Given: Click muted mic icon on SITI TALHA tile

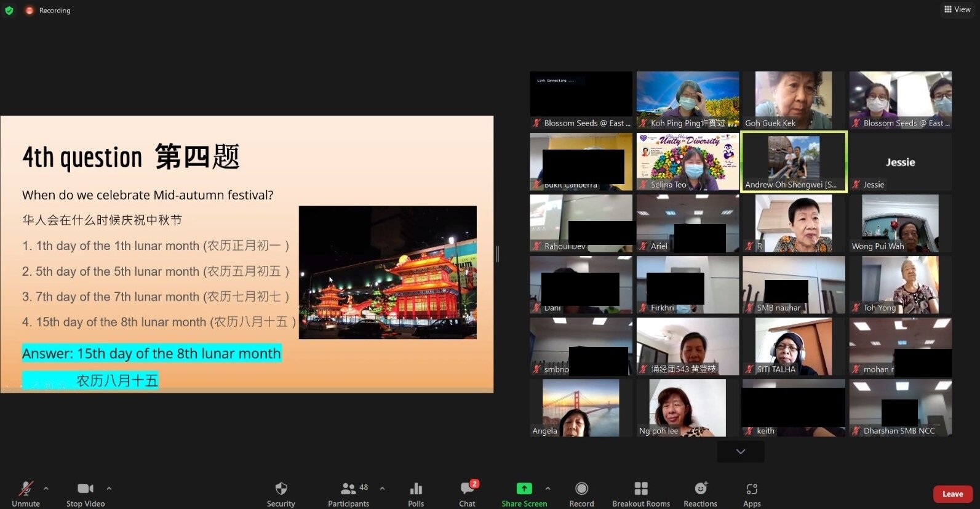Looking at the screenshot, I should click(749, 369).
